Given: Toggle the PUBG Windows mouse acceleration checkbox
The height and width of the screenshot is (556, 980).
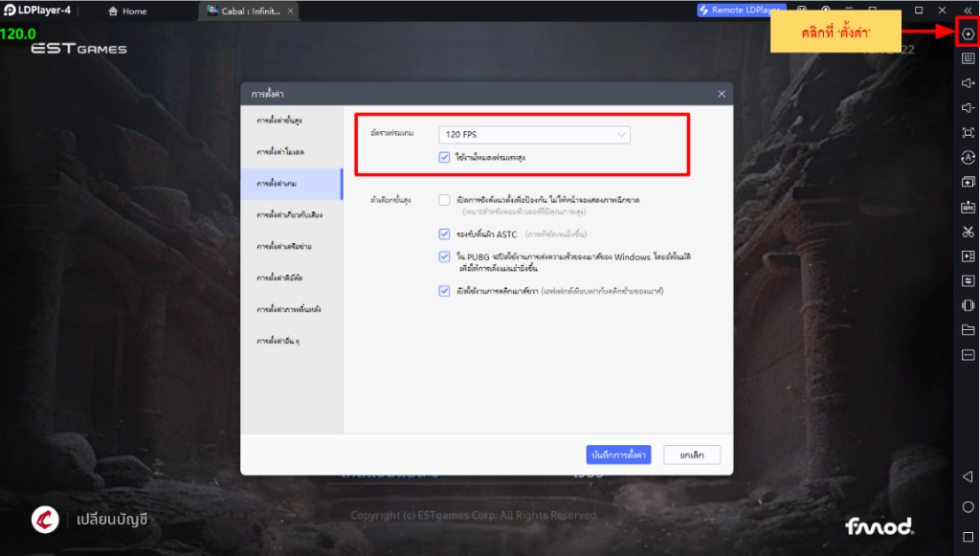Looking at the screenshot, I should (444, 256).
